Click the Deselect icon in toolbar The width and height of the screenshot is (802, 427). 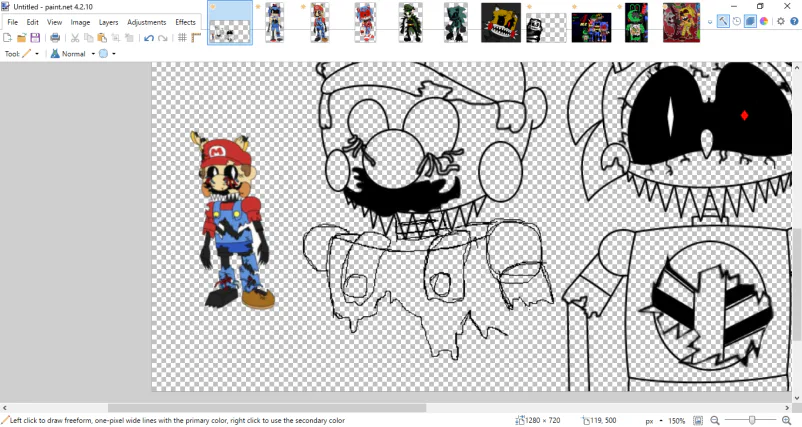pyautogui.click(x=129, y=38)
